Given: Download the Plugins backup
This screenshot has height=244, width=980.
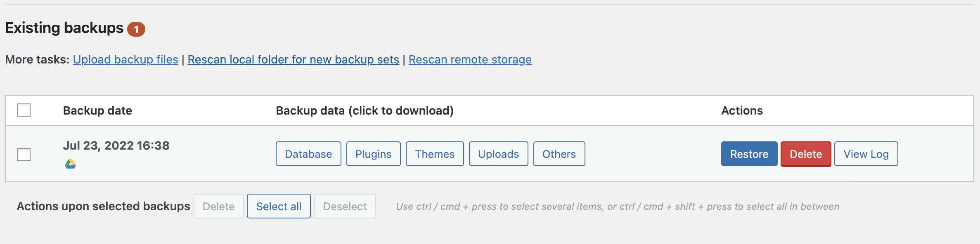Looking at the screenshot, I should (x=374, y=154).
